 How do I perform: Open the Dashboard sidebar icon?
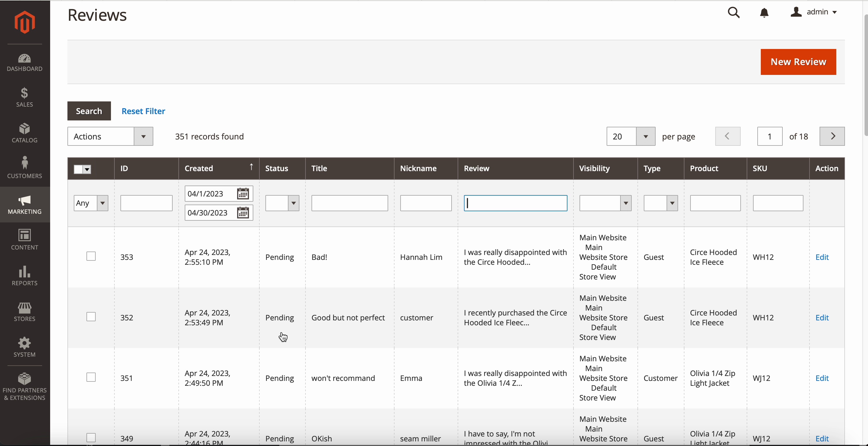coord(24,63)
